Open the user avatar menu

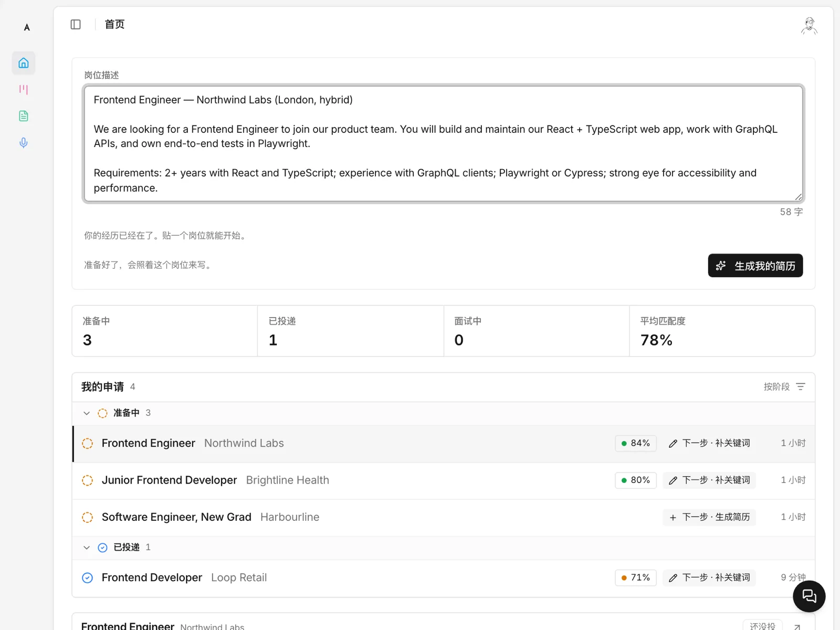(809, 25)
